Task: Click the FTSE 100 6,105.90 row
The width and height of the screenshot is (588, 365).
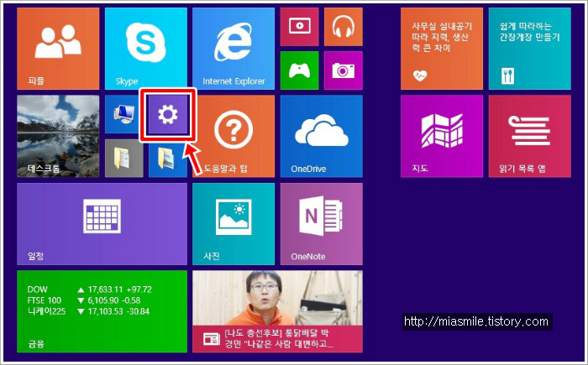Action: point(84,300)
